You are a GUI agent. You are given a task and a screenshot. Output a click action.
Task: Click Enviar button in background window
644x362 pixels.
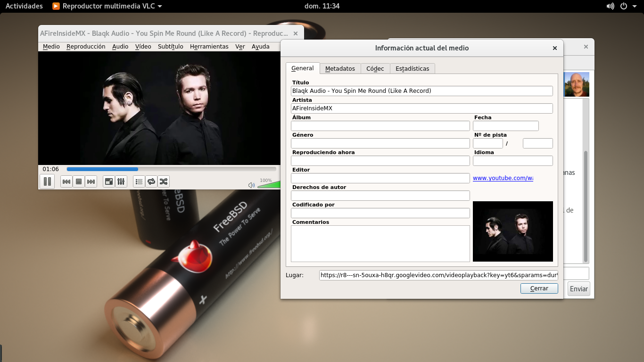click(x=579, y=289)
